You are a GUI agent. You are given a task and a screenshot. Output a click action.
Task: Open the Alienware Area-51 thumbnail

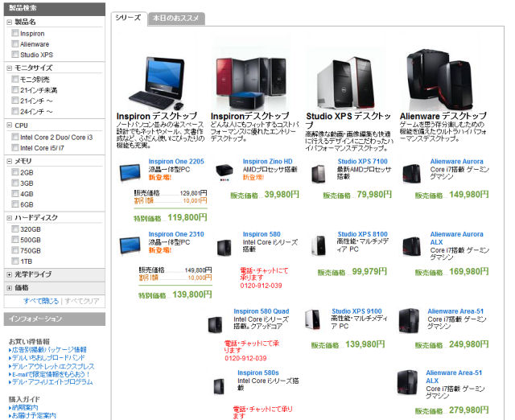(409, 321)
